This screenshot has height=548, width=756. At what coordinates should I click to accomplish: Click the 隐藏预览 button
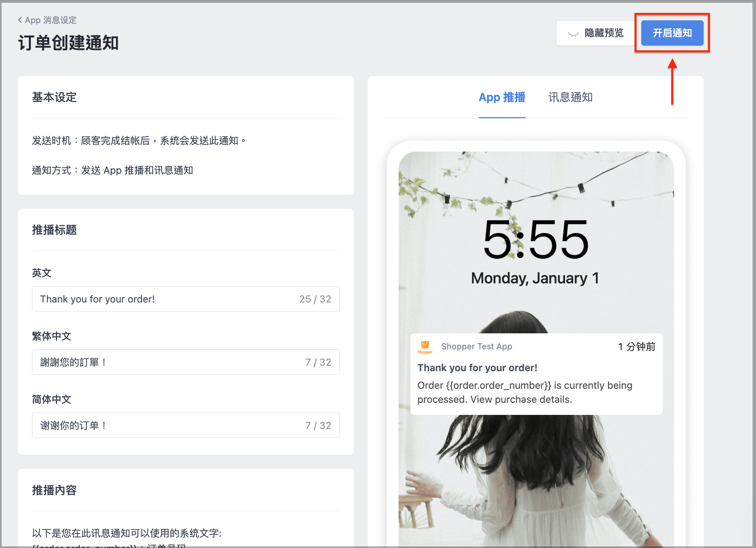click(596, 33)
